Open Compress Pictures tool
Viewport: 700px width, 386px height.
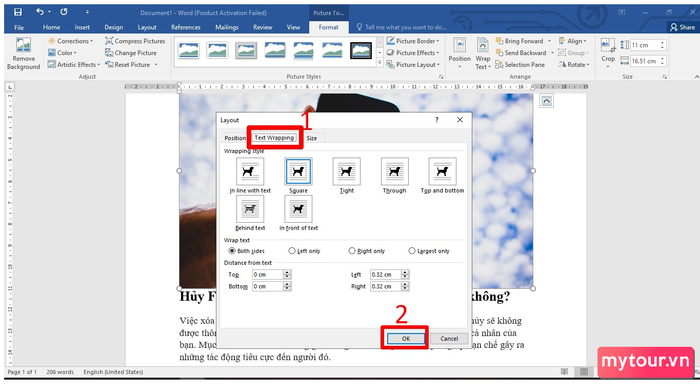pyautogui.click(x=135, y=41)
